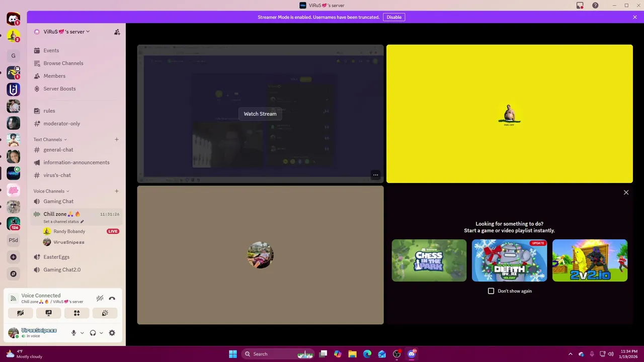Launch the 2v2.io activity

590,260
